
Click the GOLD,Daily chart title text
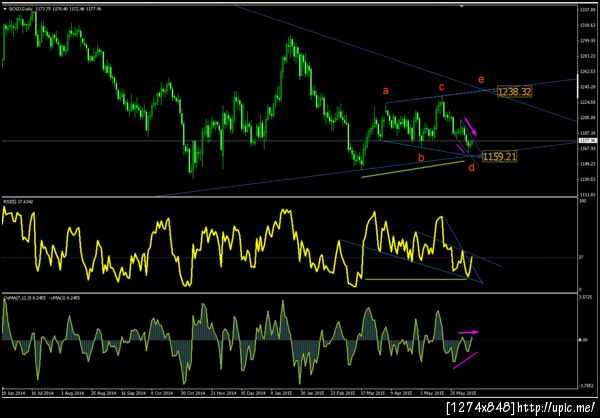tap(20, 8)
